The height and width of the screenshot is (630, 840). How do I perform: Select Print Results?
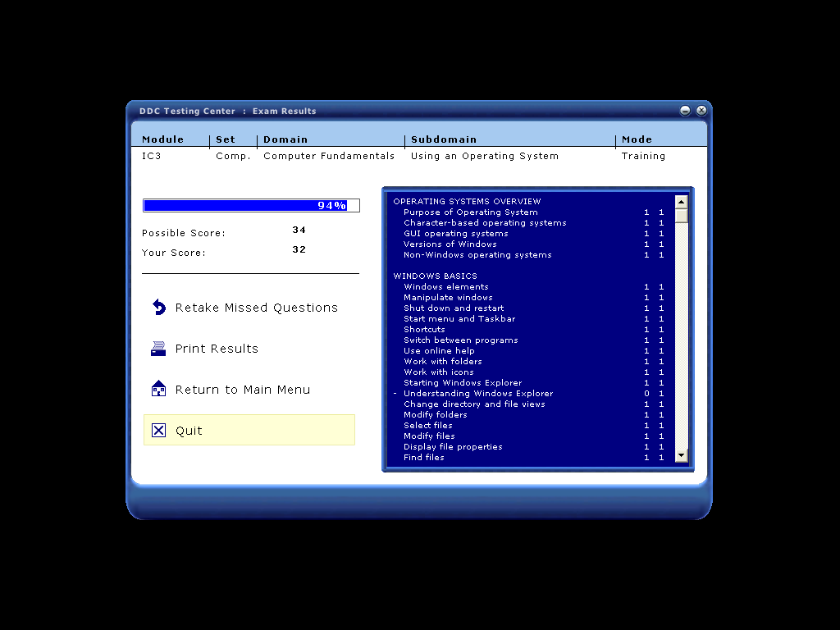pyautogui.click(x=217, y=349)
